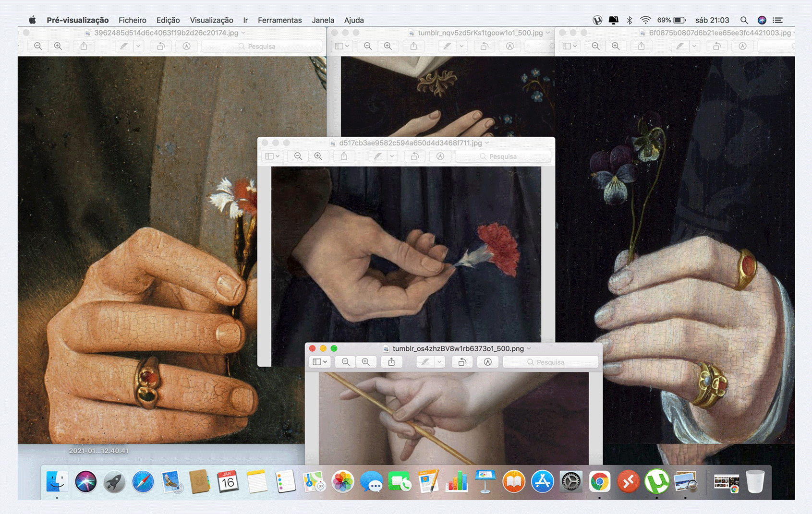Open the Trash in the Dock
812x514 pixels.
(x=755, y=481)
